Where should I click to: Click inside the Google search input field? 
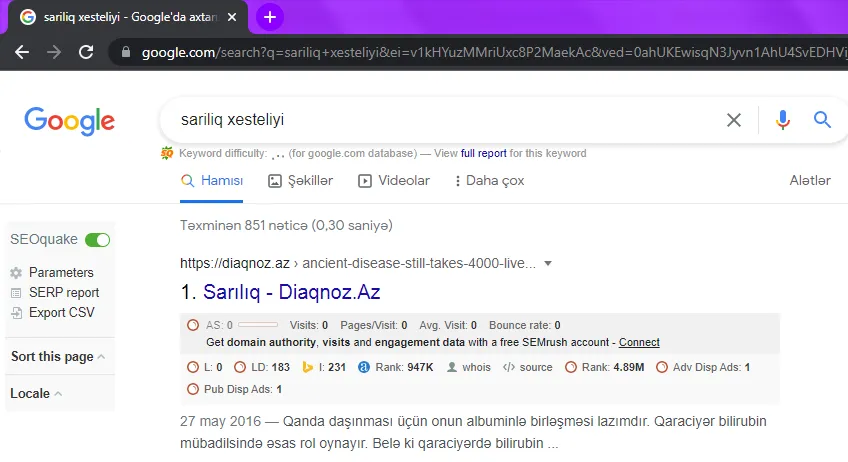(443, 120)
